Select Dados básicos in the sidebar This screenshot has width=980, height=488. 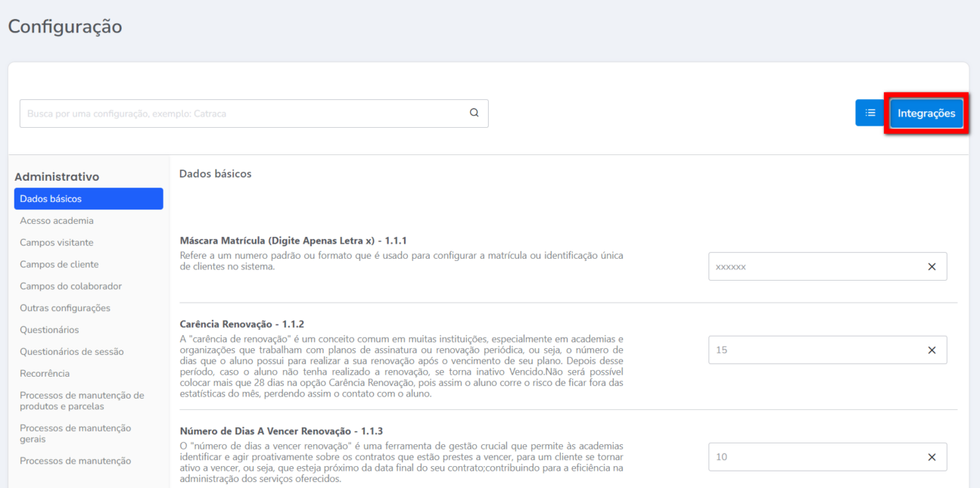(x=88, y=199)
